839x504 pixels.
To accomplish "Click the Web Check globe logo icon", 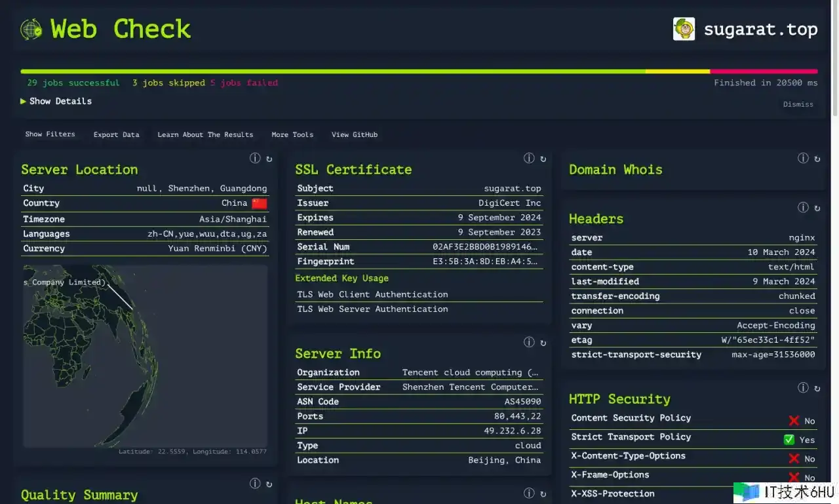I will (x=31, y=29).
